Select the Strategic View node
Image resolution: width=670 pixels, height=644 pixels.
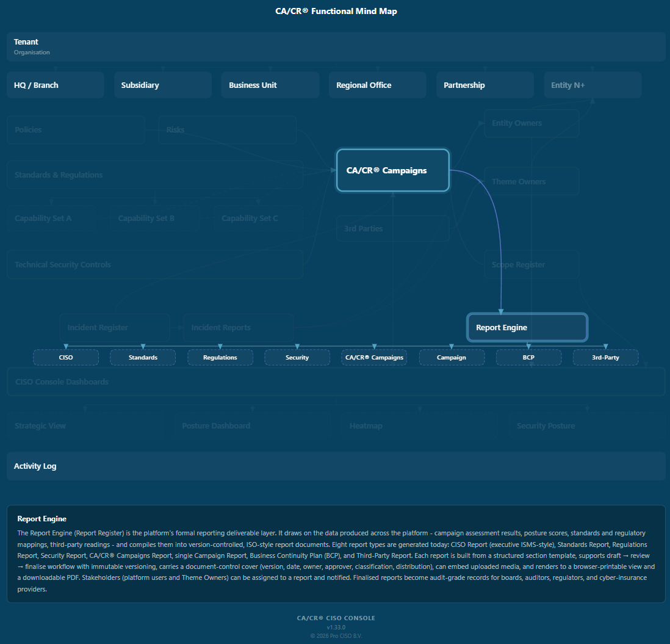pyautogui.click(x=85, y=426)
